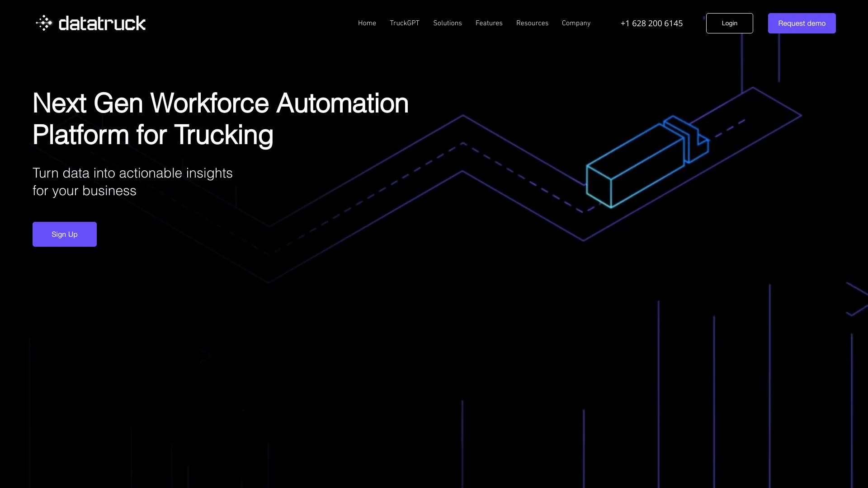868x488 pixels.
Task: Open the Home page
Action: (367, 23)
